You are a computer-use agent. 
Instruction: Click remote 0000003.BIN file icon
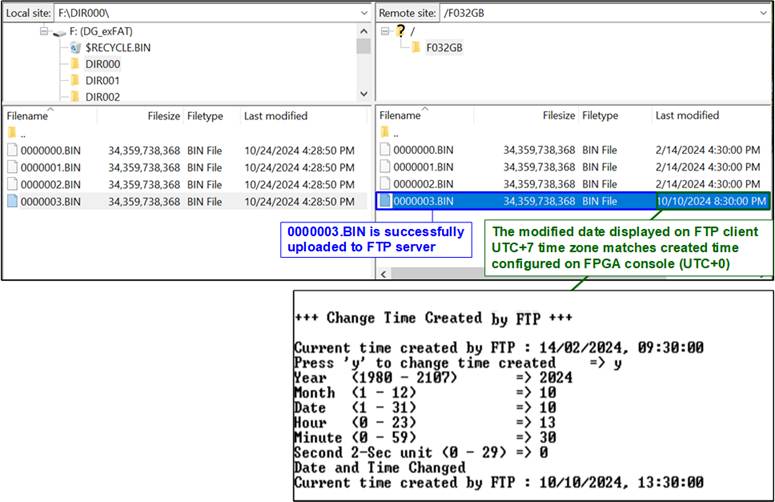click(x=386, y=201)
